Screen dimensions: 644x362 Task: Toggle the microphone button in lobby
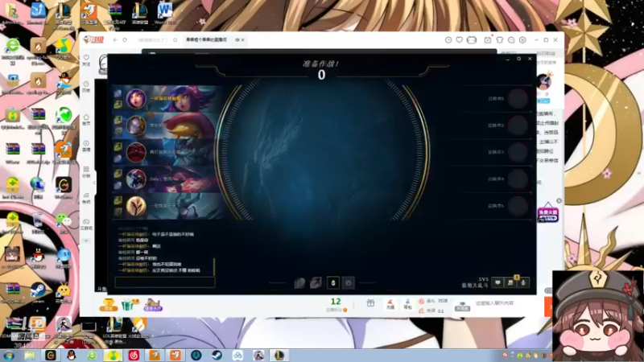pyautogui.click(x=522, y=282)
